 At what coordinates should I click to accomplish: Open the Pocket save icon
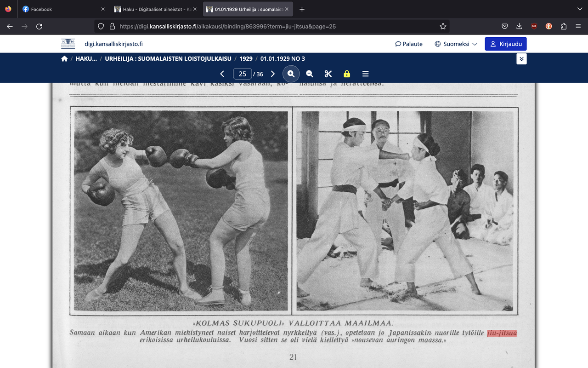504,26
